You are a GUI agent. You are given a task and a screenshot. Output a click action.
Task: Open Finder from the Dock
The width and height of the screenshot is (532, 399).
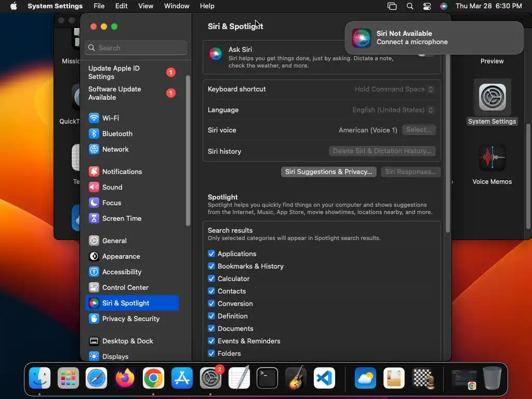[x=39, y=378]
